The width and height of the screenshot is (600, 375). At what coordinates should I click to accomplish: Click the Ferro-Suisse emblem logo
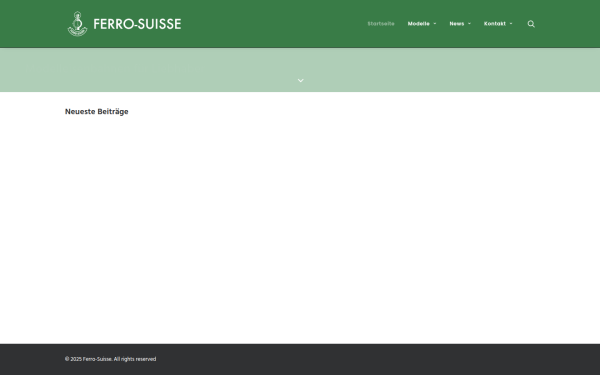78,24
